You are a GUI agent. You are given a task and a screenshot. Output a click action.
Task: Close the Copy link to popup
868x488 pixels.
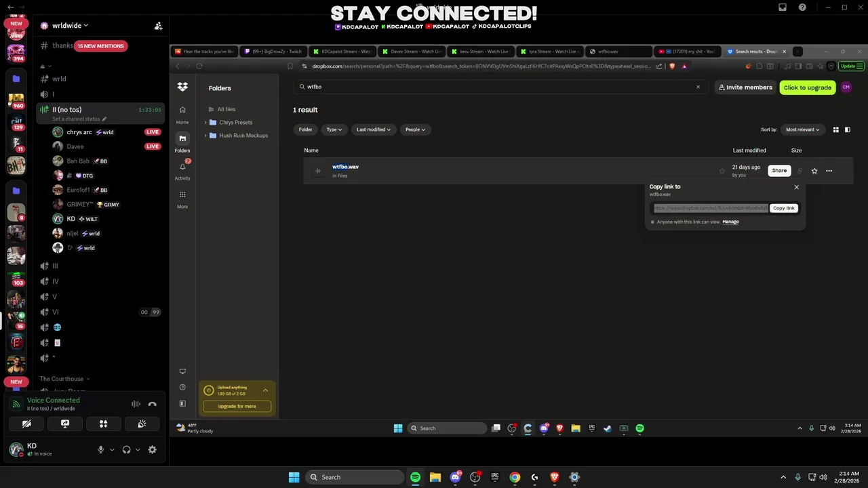[x=797, y=187]
